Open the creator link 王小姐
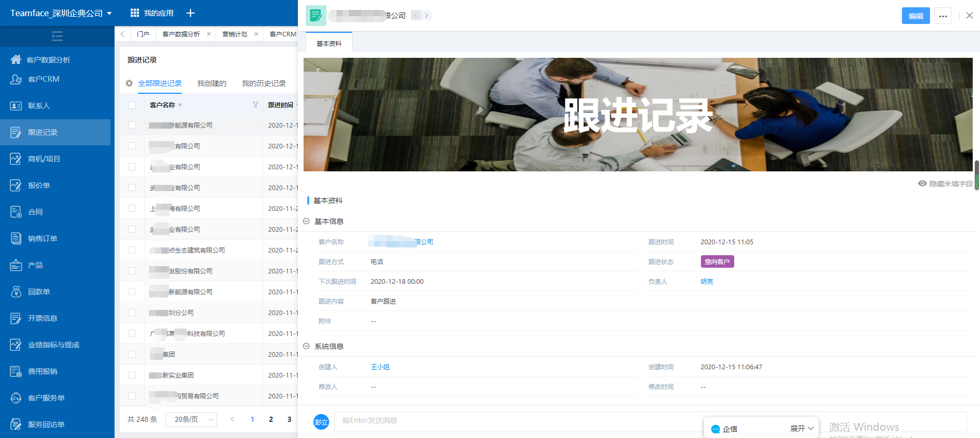The image size is (980, 438). [x=380, y=367]
